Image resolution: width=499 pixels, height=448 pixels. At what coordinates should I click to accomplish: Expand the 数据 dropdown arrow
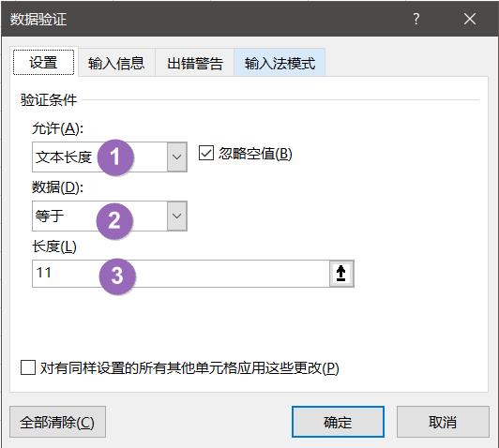click(x=177, y=216)
